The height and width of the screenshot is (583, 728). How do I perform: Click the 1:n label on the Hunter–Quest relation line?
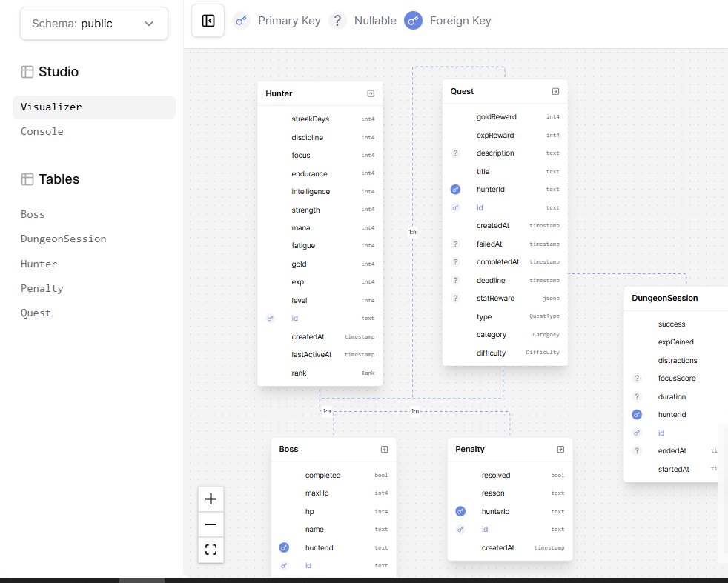(x=412, y=233)
